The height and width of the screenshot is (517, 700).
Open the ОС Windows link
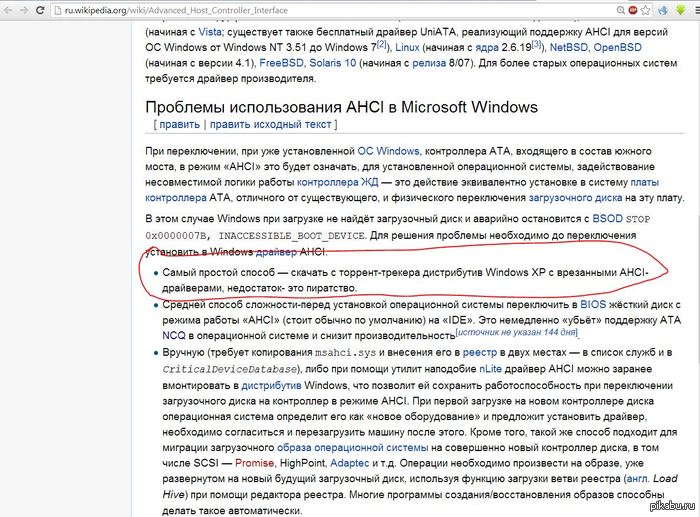coord(388,151)
